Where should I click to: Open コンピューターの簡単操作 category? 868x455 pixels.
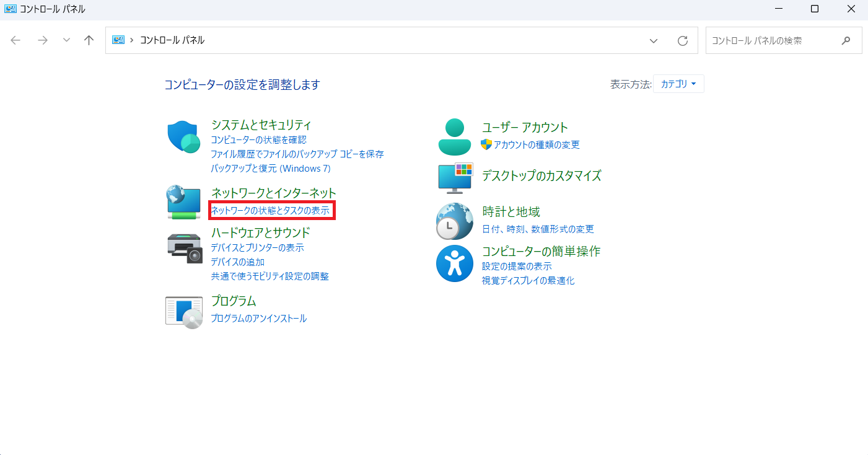541,251
